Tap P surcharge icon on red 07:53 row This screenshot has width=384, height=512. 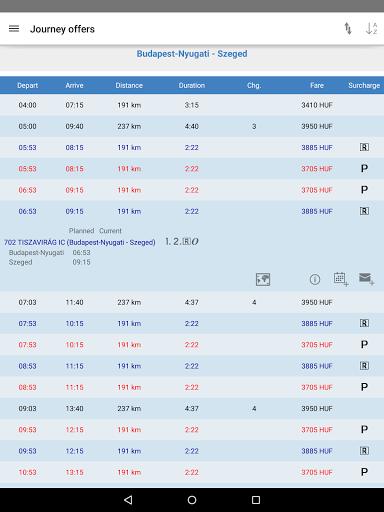pos(364,344)
